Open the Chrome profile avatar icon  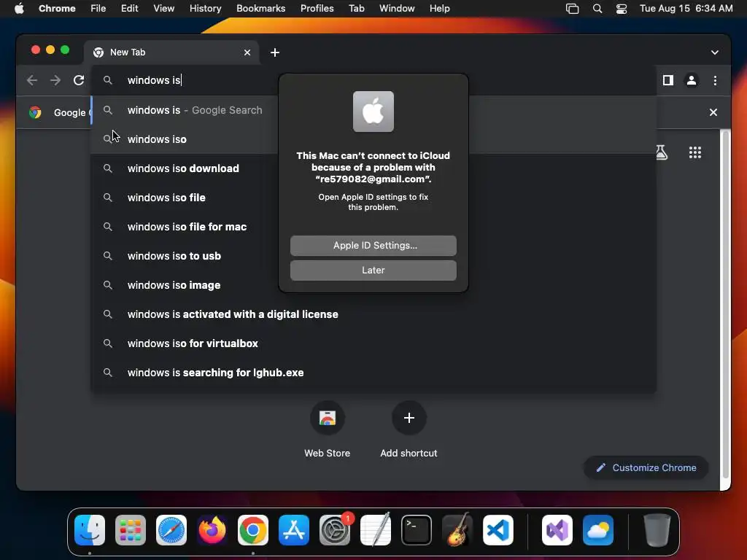692,80
